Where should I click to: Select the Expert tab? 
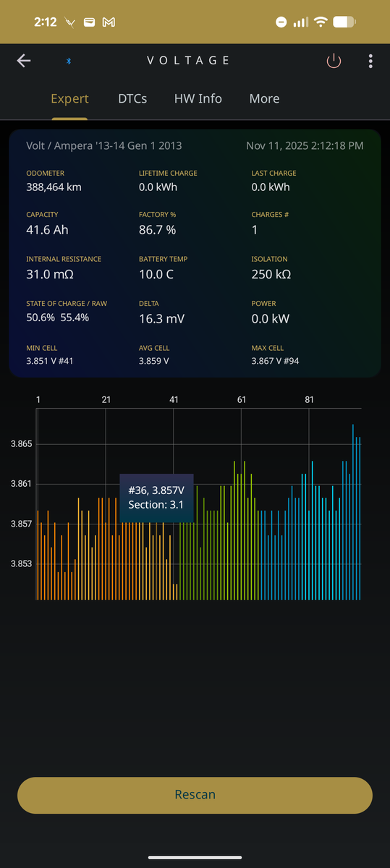(69, 98)
